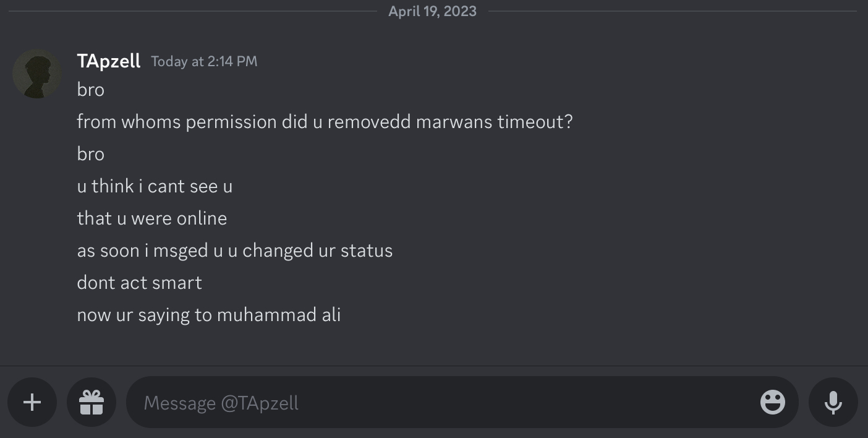Select the message 'u think i cant see u'

[155, 186]
